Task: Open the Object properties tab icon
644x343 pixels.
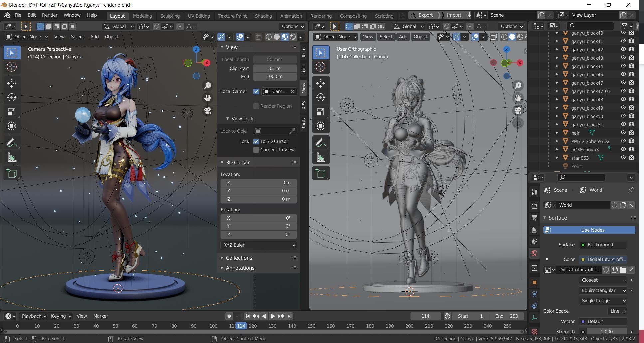Action: point(534,282)
